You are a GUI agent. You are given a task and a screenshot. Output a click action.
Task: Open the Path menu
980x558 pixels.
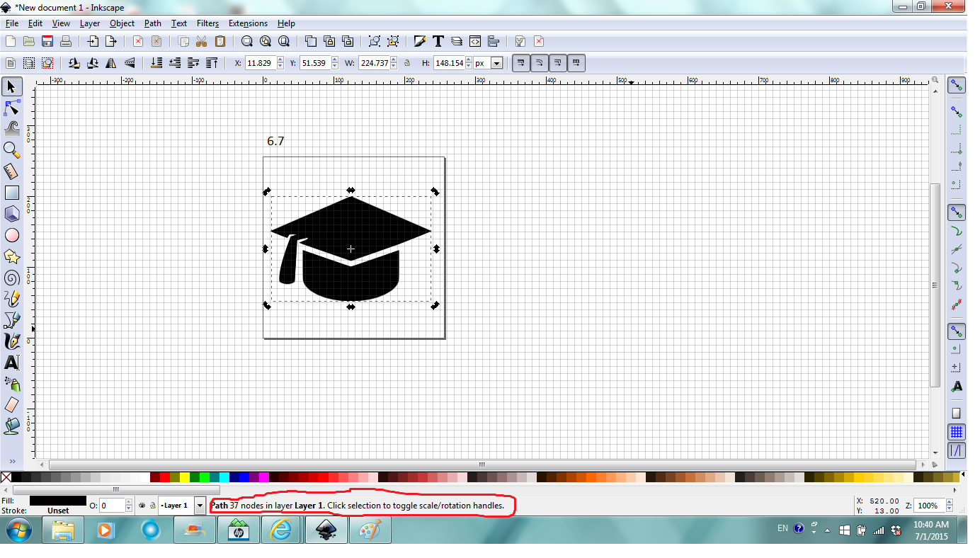point(152,23)
